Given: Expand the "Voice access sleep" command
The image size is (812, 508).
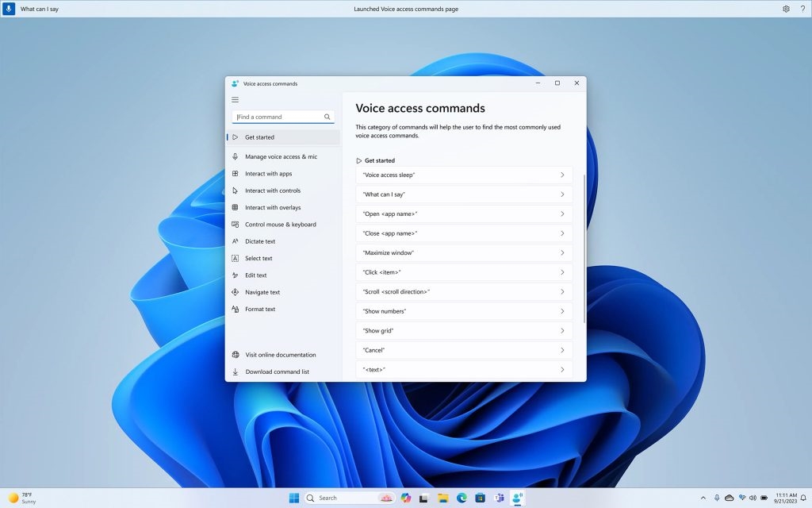Looking at the screenshot, I should (x=464, y=175).
